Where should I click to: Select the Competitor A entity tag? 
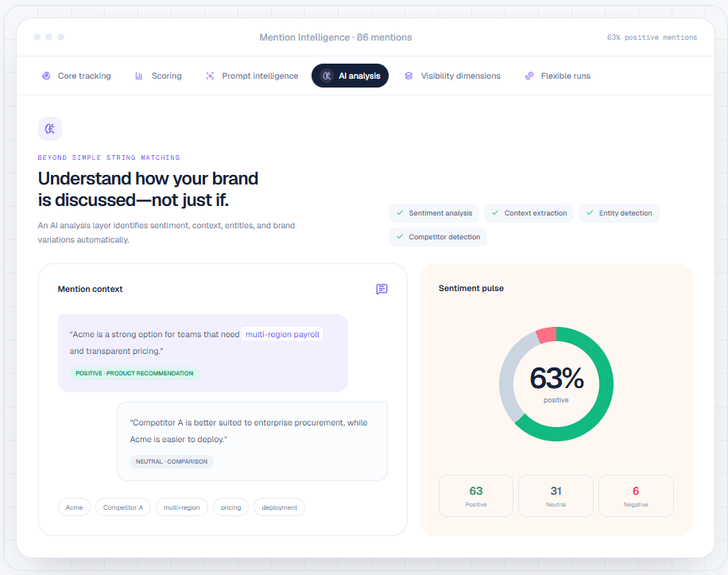(x=123, y=507)
